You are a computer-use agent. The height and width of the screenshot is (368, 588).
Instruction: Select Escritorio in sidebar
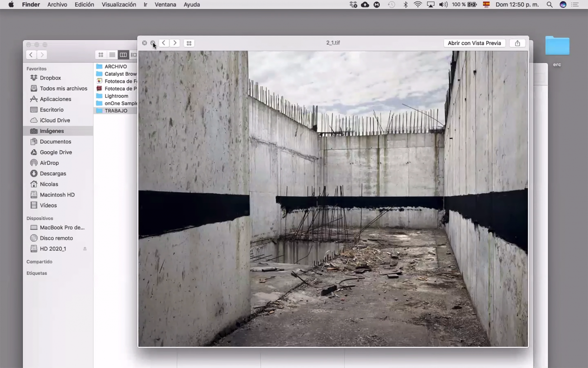pyautogui.click(x=58, y=110)
